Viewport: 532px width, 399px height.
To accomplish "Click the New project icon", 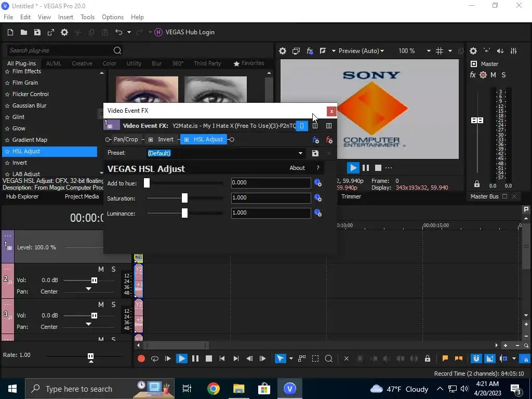I will pos(10,32).
